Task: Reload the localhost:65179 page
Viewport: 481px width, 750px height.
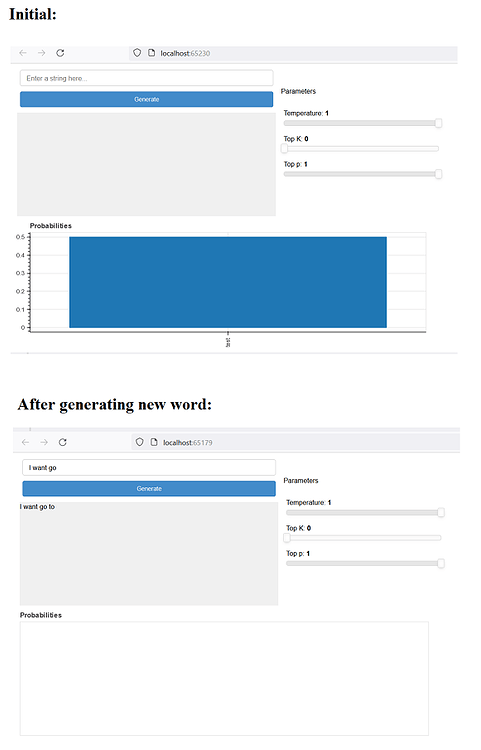Action: 63,442
